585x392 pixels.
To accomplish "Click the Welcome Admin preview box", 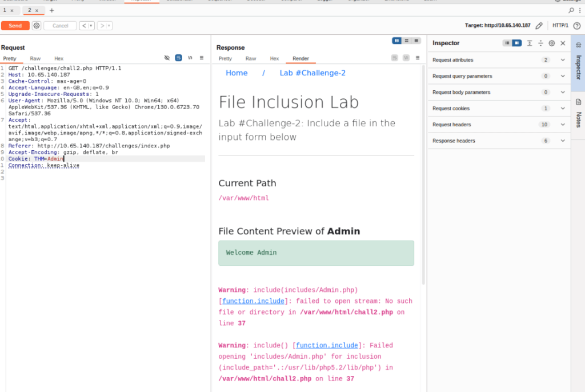I will click(316, 253).
